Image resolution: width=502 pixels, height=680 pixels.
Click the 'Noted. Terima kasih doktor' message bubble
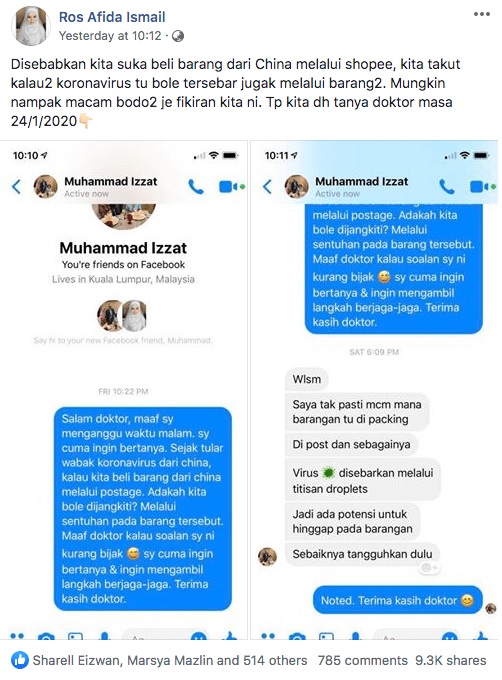397,600
